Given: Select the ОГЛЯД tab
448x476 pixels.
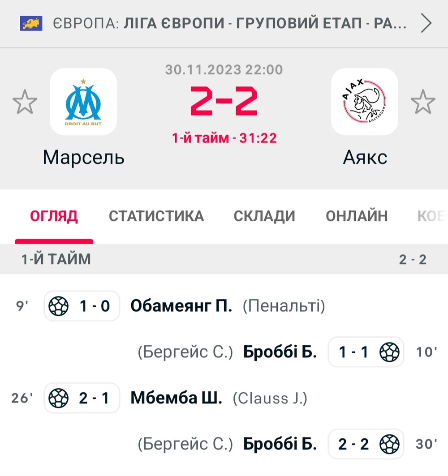Looking at the screenshot, I should pos(54,216).
